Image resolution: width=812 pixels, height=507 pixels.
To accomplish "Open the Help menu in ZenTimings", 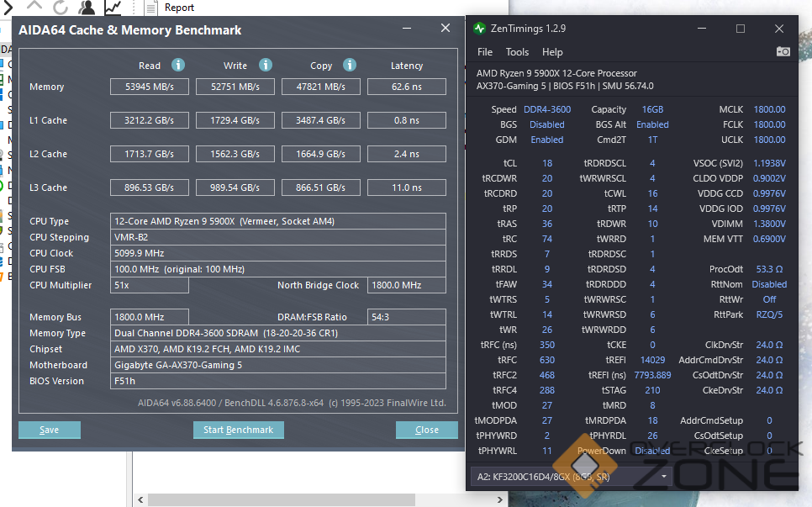I will coord(552,52).
